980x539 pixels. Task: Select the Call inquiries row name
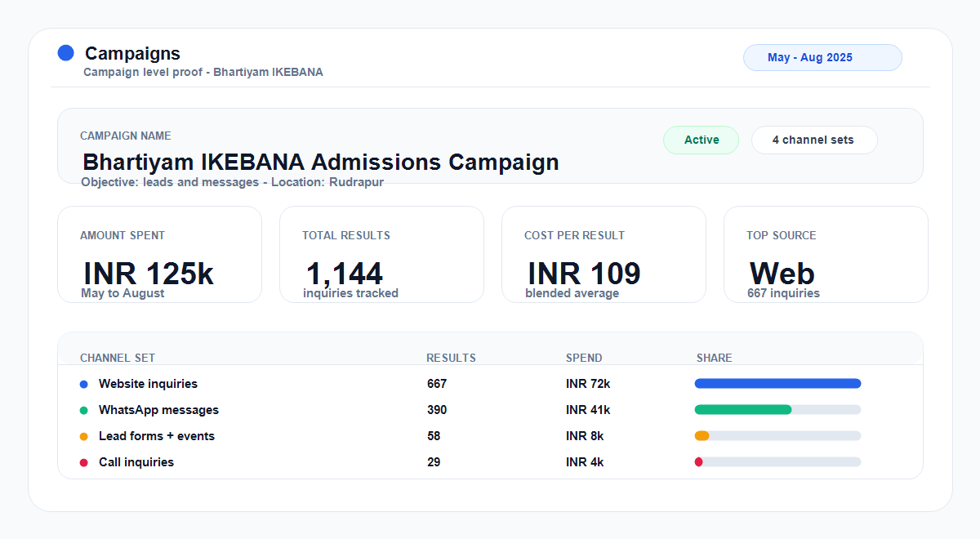point(136,462)
